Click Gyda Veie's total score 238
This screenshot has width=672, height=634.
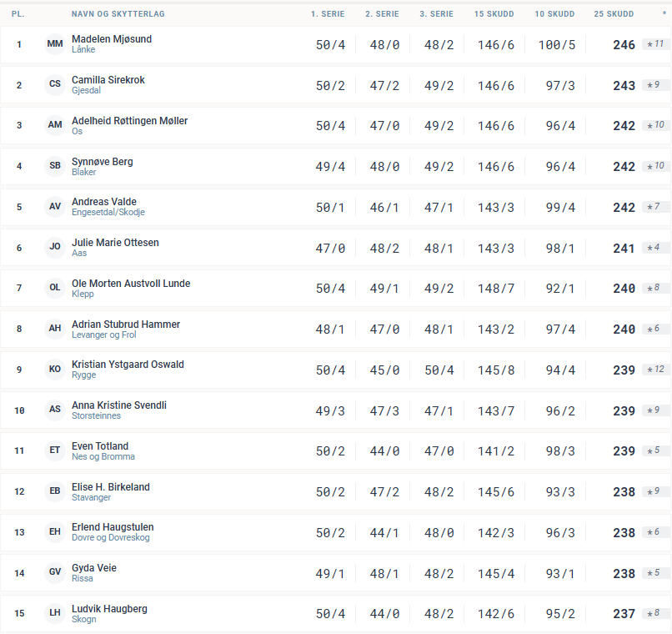tap(624, 573)
